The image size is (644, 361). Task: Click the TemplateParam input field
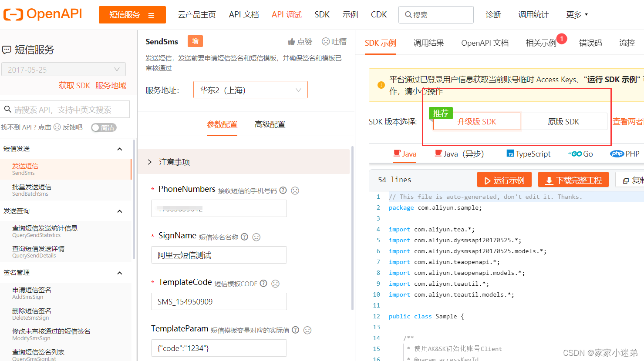(x=219, y=348)
